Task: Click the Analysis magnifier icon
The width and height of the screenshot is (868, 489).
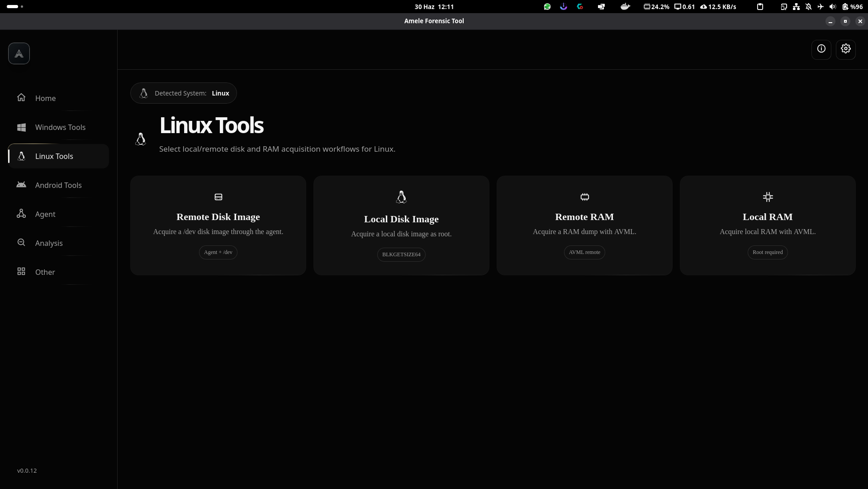Action: [x=21, y=243]
